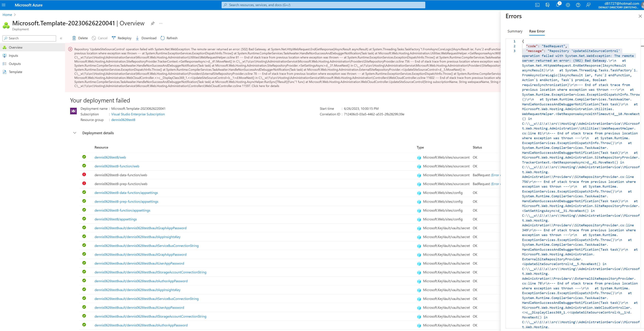Select the Raw Error tab
Viewport: 644px width, 331px height.
coord(537,31)
